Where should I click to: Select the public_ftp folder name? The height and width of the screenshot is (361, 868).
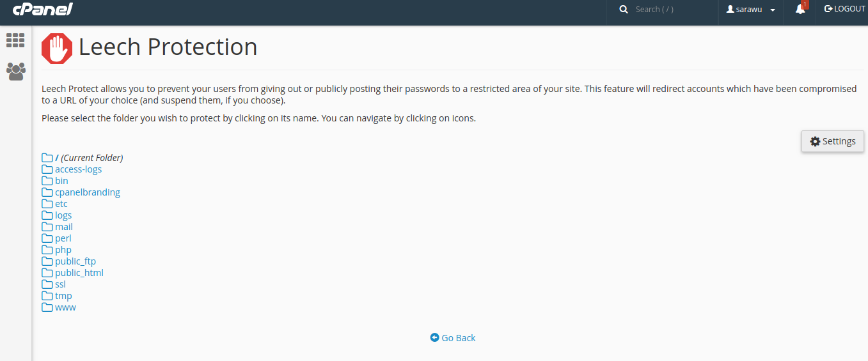pos(75,261)
